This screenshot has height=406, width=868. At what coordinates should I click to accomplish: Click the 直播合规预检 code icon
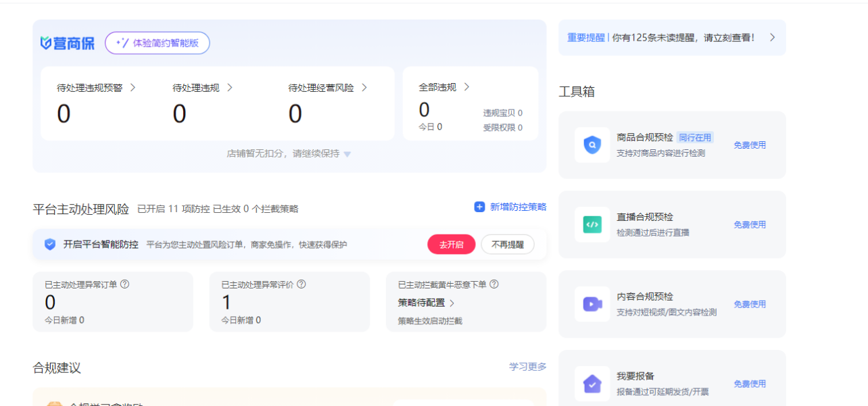[x=592, y=224]
